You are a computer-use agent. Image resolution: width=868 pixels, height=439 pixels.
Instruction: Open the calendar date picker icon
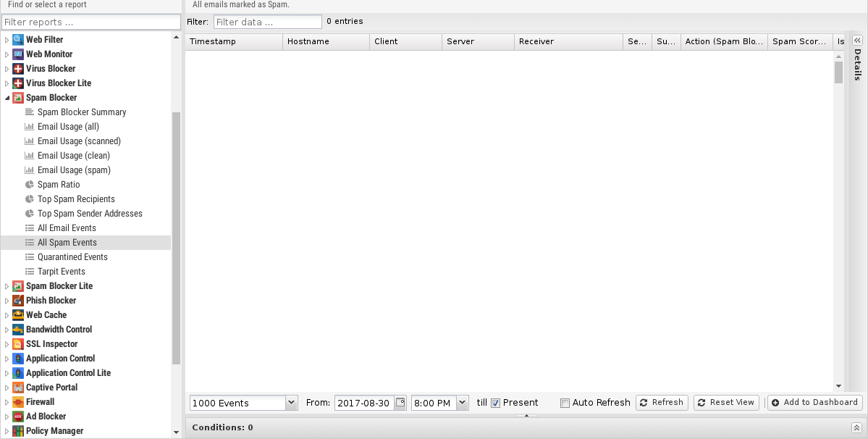400,403
